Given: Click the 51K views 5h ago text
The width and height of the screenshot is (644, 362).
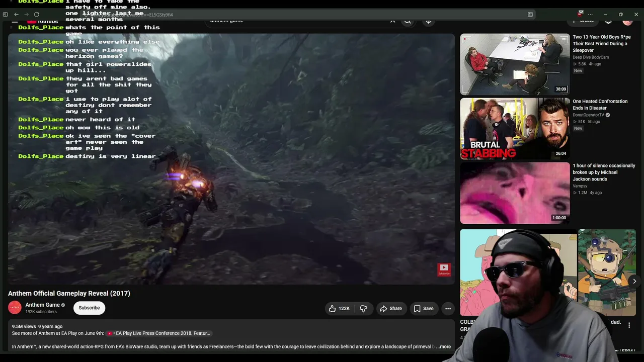Looking at the screenshot, I should click(586, 122).
